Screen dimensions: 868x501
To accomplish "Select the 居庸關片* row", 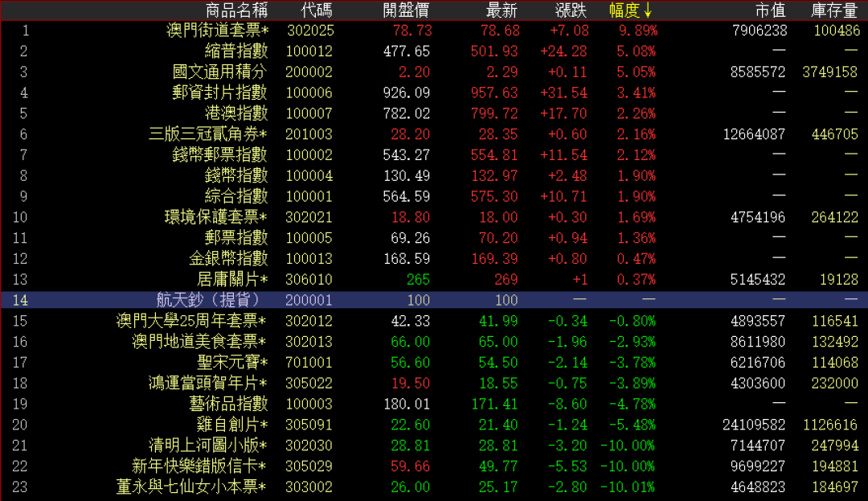I will click(x=434, y=280).
